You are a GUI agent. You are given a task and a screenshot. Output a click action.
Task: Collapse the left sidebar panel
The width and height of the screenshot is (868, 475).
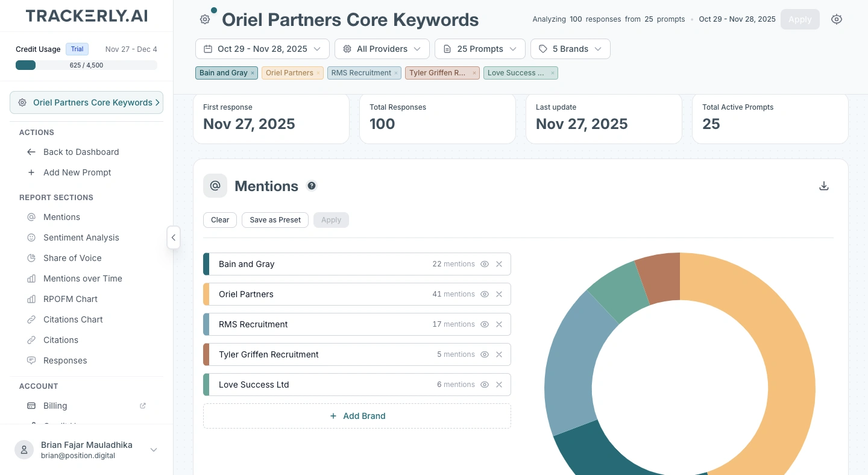(173, 237)
